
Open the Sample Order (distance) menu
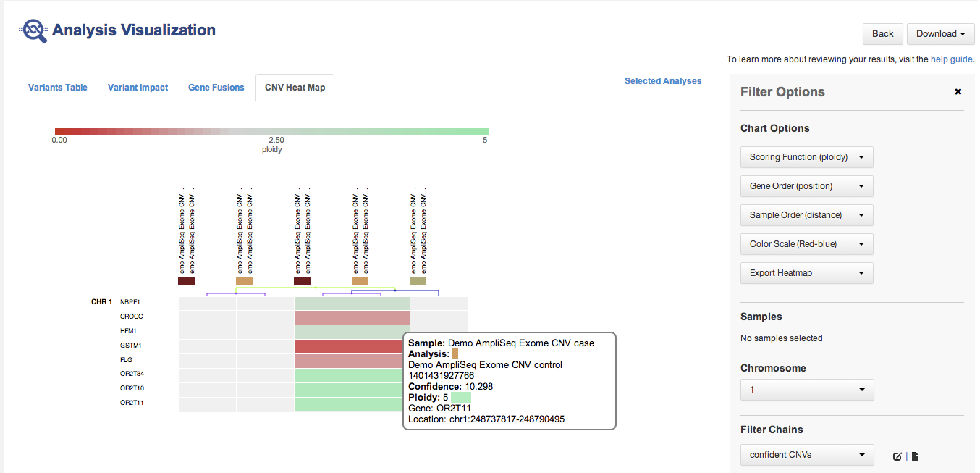(806, 215)
